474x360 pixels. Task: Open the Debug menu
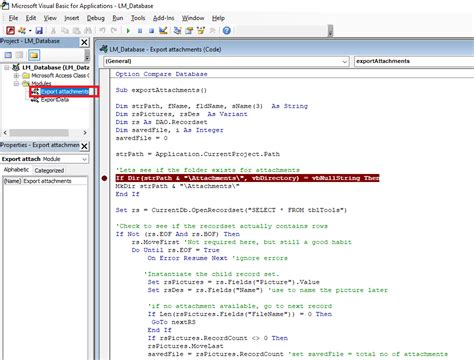point(96,18)
